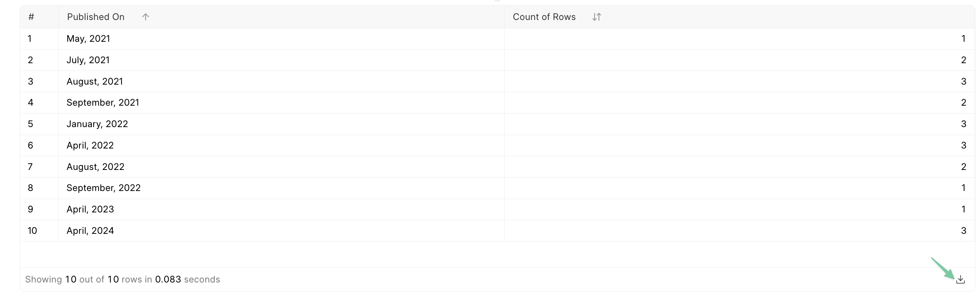Click the Count of Rows sort icon

597,17
